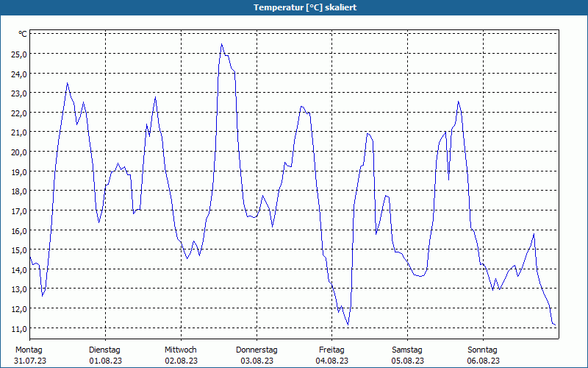Select the 19,0 axis value
This screenshot has height=368, width=588.
click(x=19, y=172)
